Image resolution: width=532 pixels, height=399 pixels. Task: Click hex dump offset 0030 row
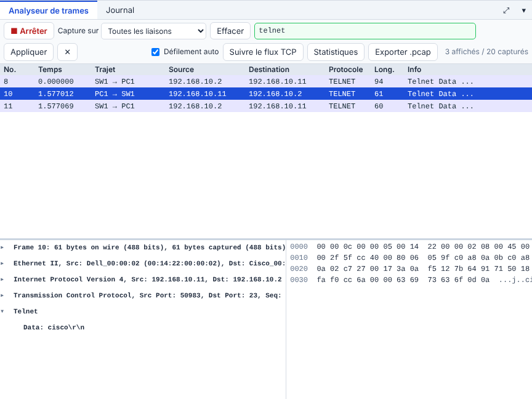tap(409, 280)
